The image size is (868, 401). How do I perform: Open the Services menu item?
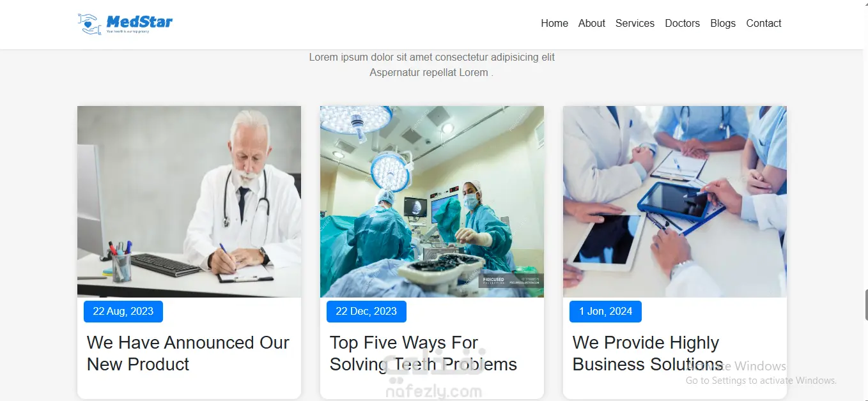pos(635,23)
